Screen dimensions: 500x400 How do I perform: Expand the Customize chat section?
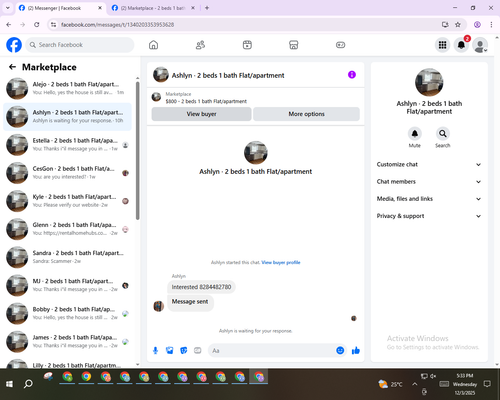click(429, 164)
